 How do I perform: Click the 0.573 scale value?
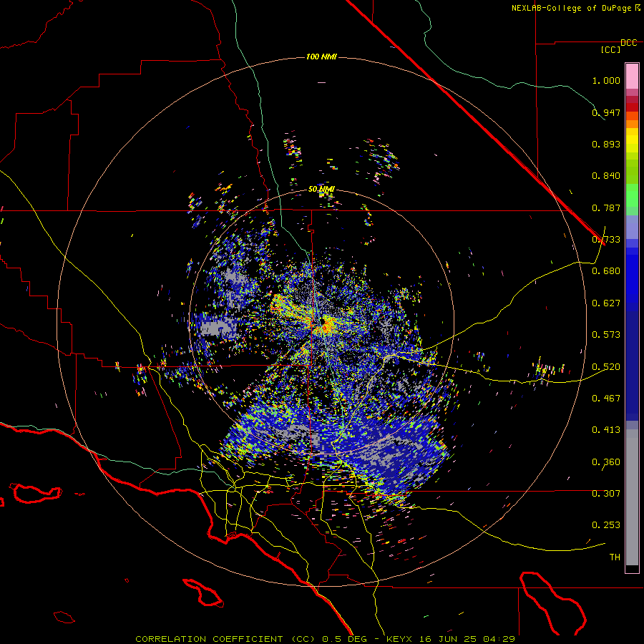606,335
